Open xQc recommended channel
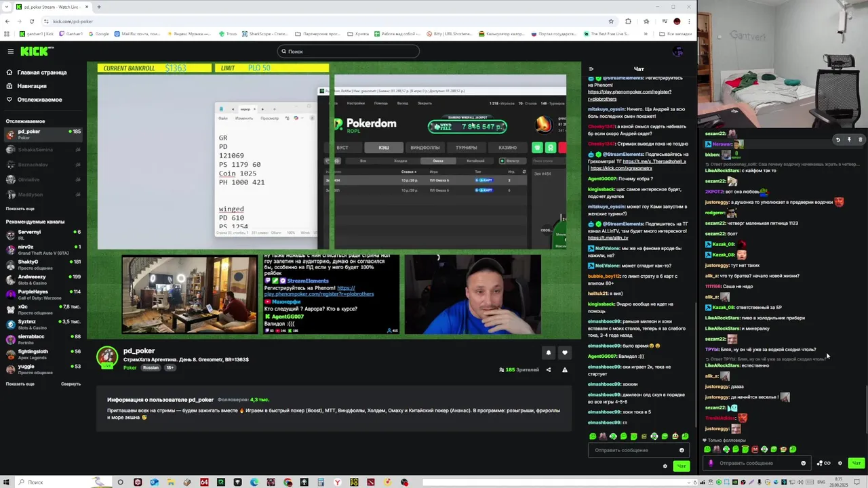 click(43, 309)
